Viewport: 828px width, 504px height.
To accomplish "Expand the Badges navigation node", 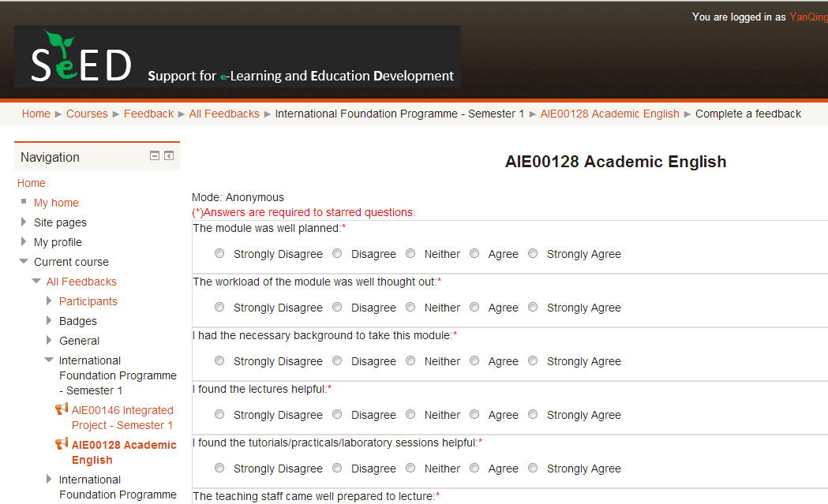I will (49, 321).
